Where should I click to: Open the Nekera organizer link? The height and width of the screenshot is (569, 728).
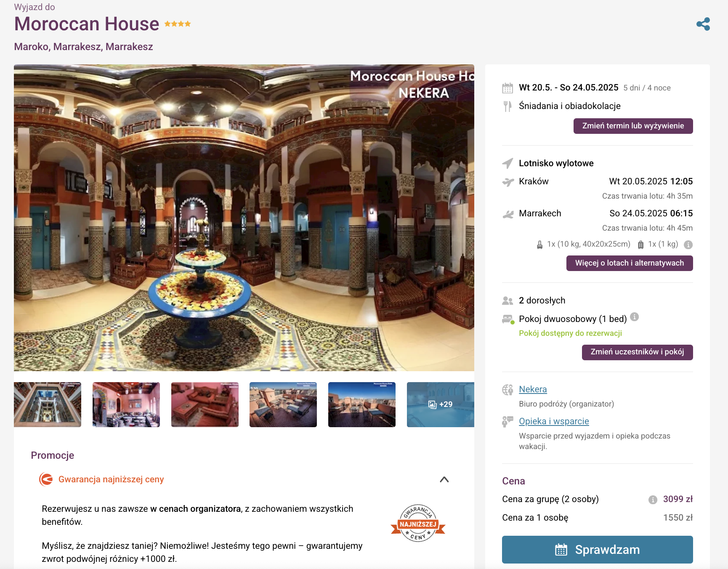(x=533, y=389)
